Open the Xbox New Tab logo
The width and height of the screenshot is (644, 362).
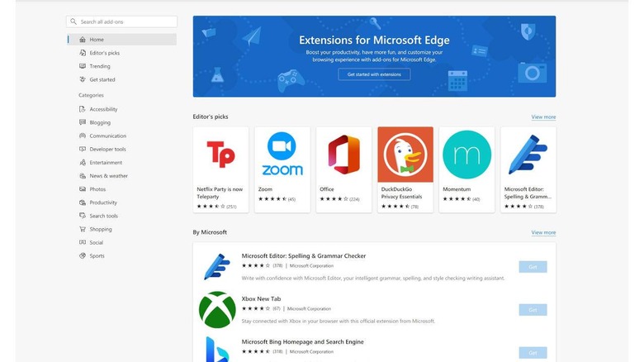coord(217,309)
